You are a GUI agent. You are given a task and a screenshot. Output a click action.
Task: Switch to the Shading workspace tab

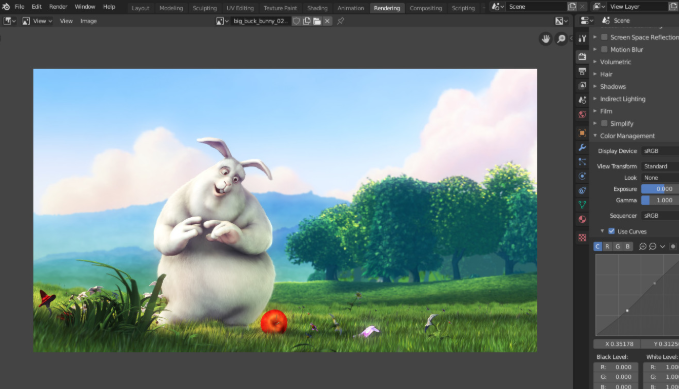tap(317, 8)
